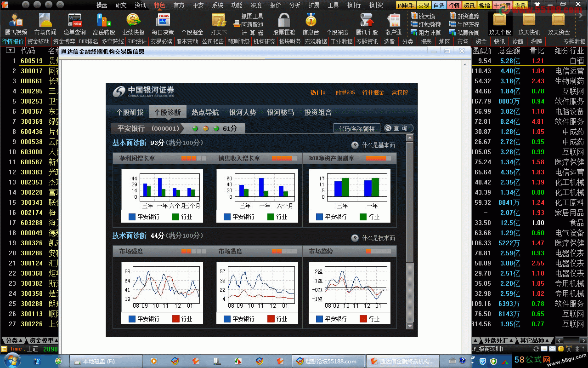Screen dimensions: 588x368
Task: Switch to 理想论坛55188.com taskbar window
Action: pos(328,362)
